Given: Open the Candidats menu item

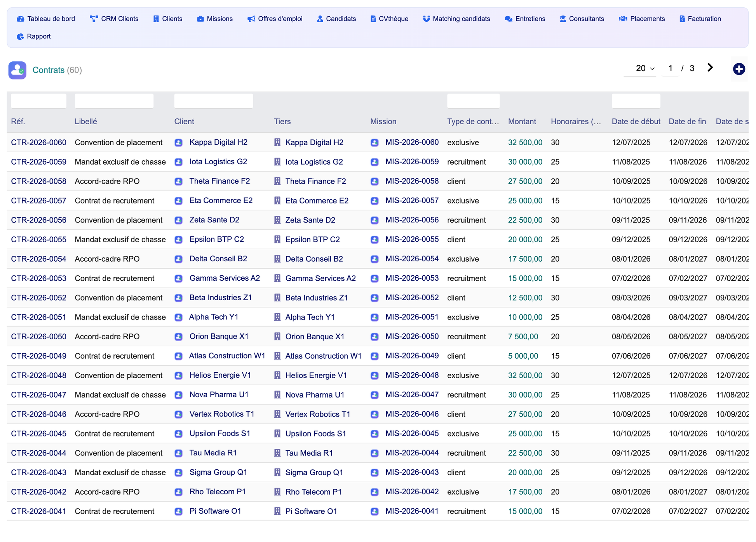Looking at the screenshot, I should coord(336,19).
